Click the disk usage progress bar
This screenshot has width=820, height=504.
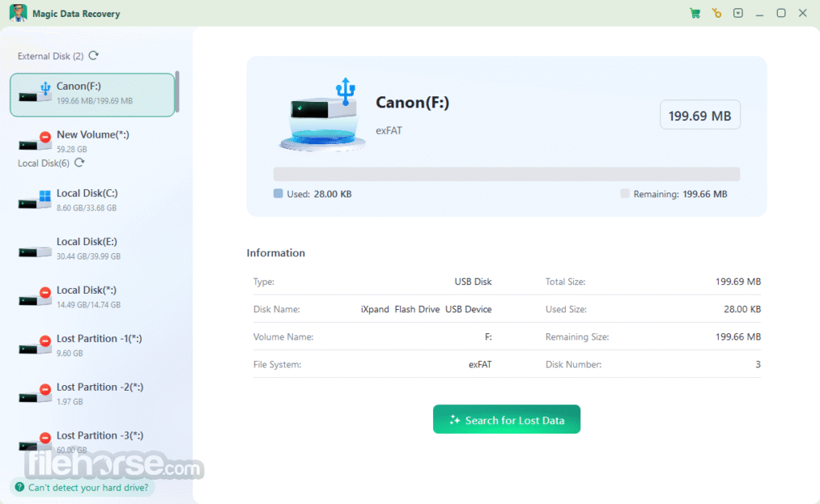point(506,174)
